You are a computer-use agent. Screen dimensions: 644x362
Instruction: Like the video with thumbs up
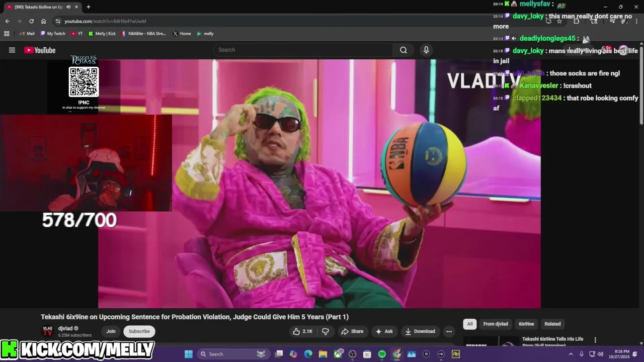[302, 331]
